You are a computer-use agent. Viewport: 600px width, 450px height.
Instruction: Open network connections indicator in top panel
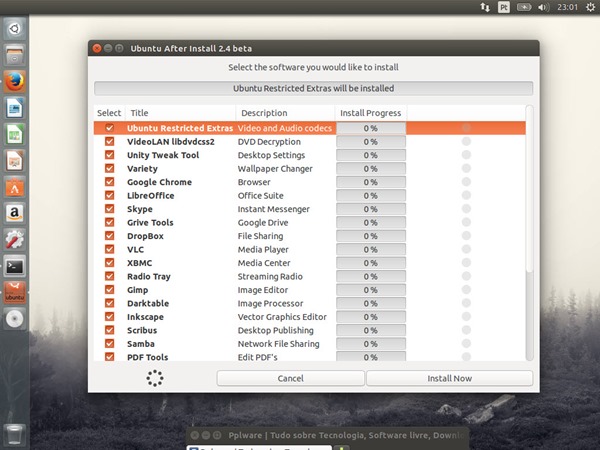(x=485, y=7)
